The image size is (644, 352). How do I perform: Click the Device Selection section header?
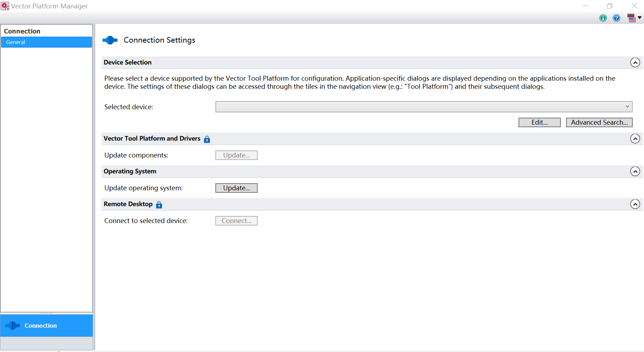(372, 63)
